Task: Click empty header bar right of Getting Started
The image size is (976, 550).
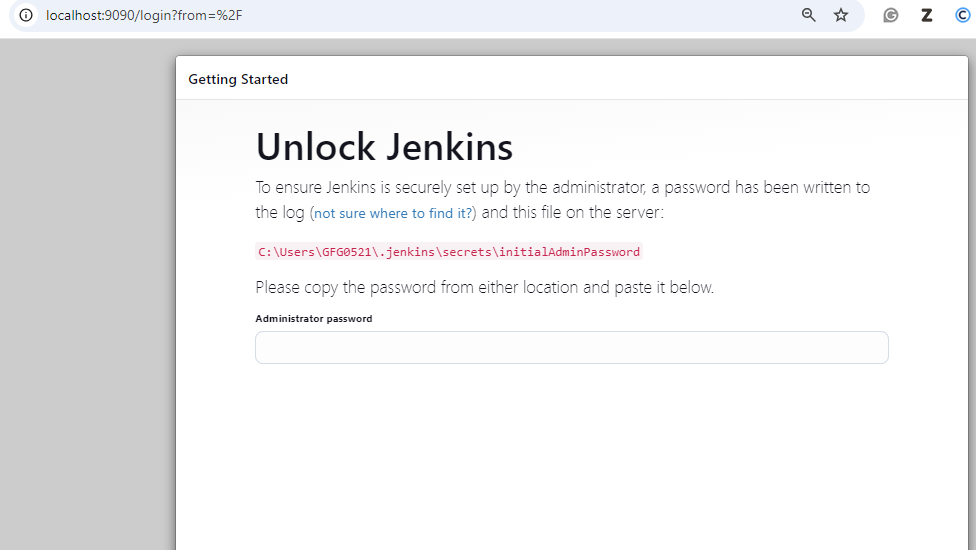Action: pyautogui.click(x=600, y=79)
